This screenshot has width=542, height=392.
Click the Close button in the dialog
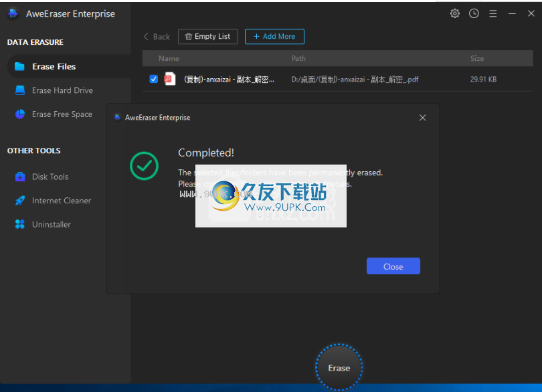tap(393, 266)
